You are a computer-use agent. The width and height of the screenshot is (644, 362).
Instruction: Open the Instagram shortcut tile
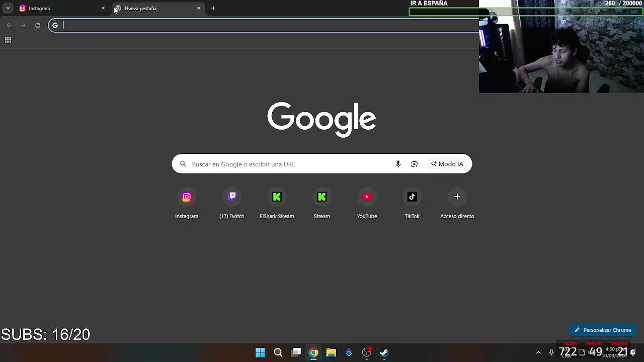187,204
